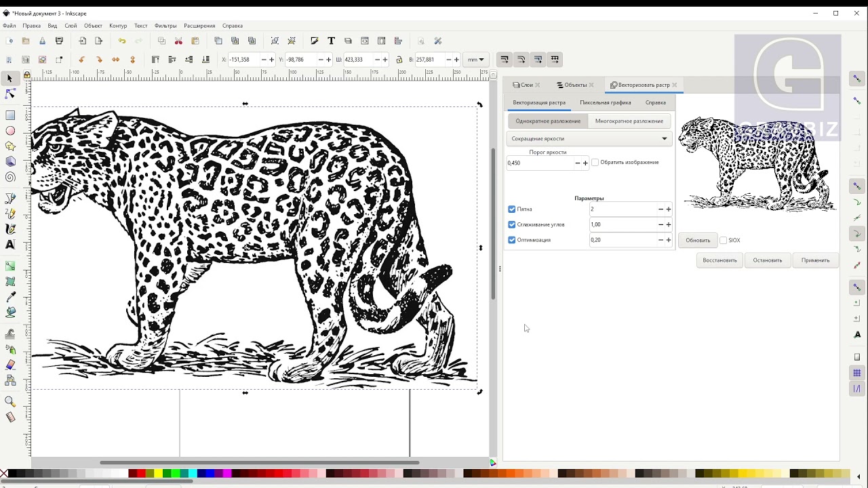Enable the 'Обратить изображение' checkbox
This screenshot has width=868, height=488.
595,163
